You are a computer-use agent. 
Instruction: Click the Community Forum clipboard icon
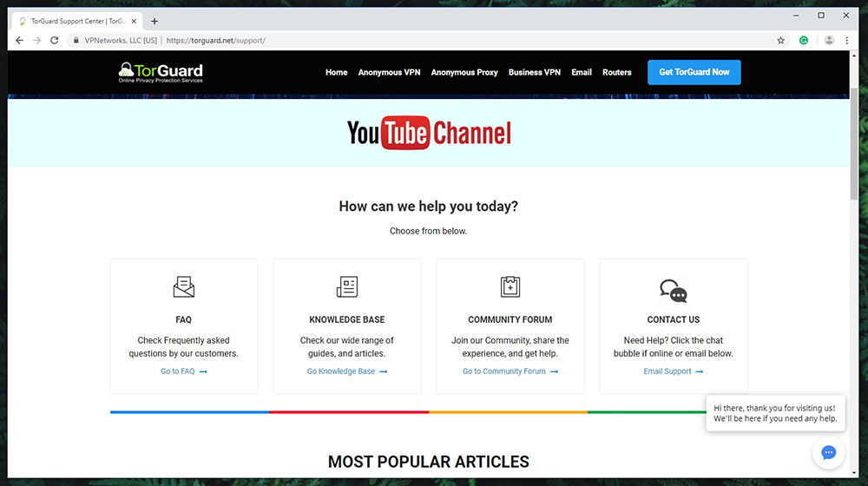[x=510, y=286]
